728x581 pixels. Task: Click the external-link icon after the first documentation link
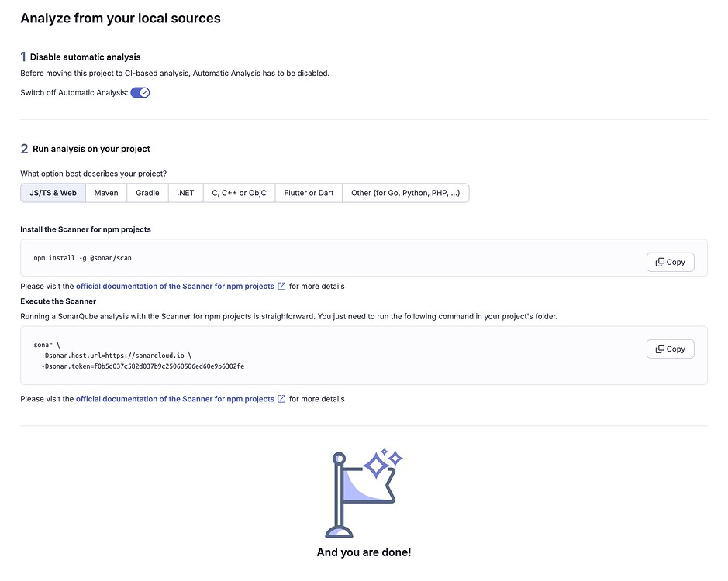[281, 286]
